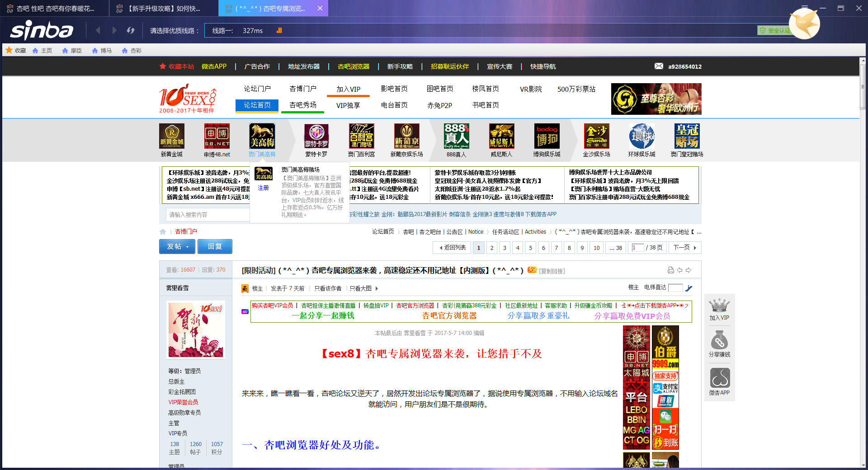The width and height of the screenshot is (868, 470).
Task: Open the 发帖 dropdown button
Action: 177,246
